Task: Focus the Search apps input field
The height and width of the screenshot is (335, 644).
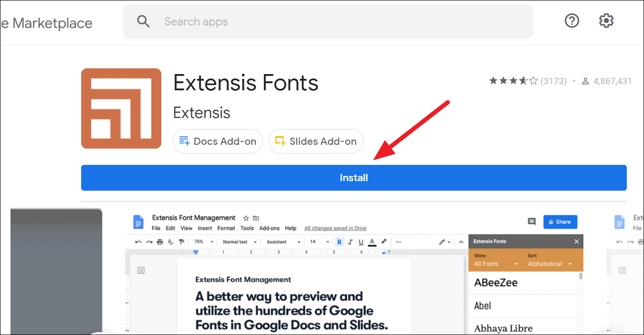Action: [328, 22]
